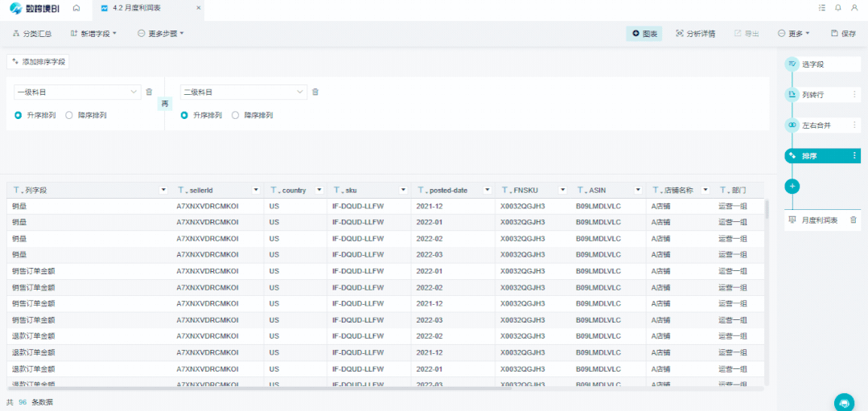Open the 一级科目 sort field dropdown
868x411 pixels.
[77, 92]
